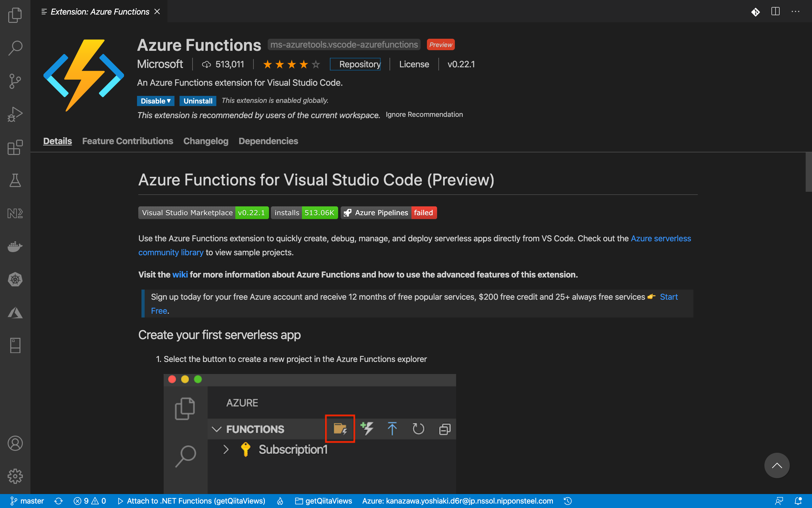Screen dimensions: 812x508
Task: Synchronize changes in status bar
Action: point(59,501)
